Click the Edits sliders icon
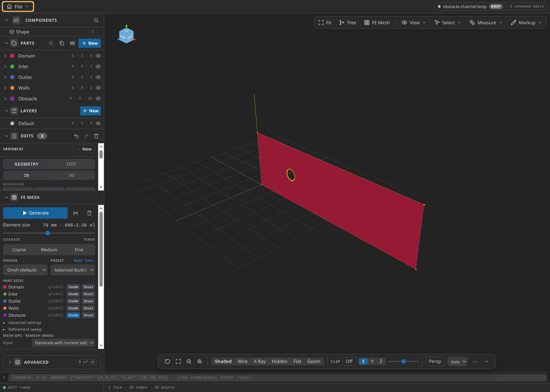This screenshot has width=550, height=392. pos(14,136)
